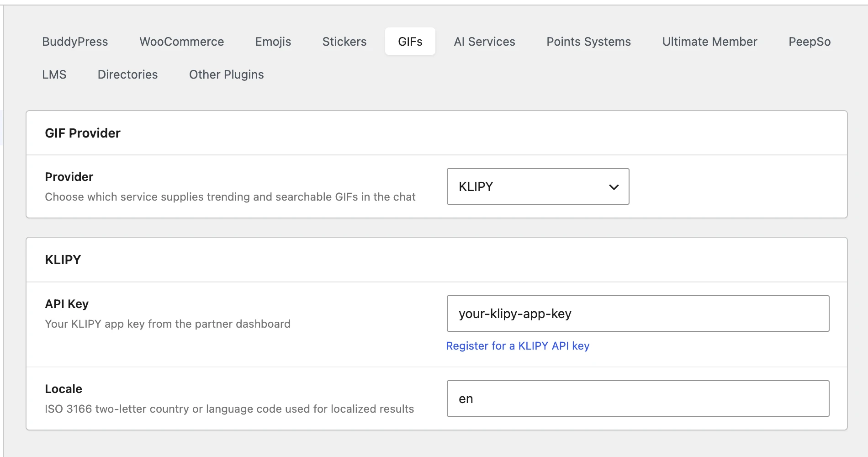Click the 'Choose which service supplies trending' description
The height and width of the screenshot is (457, 868).
(230, 197)
